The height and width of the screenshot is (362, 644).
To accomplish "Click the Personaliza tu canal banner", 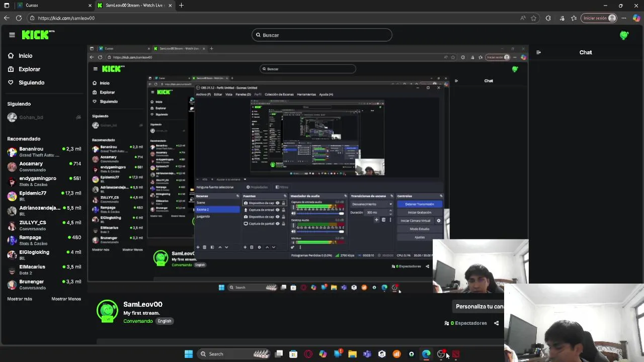I will [479, 306].
